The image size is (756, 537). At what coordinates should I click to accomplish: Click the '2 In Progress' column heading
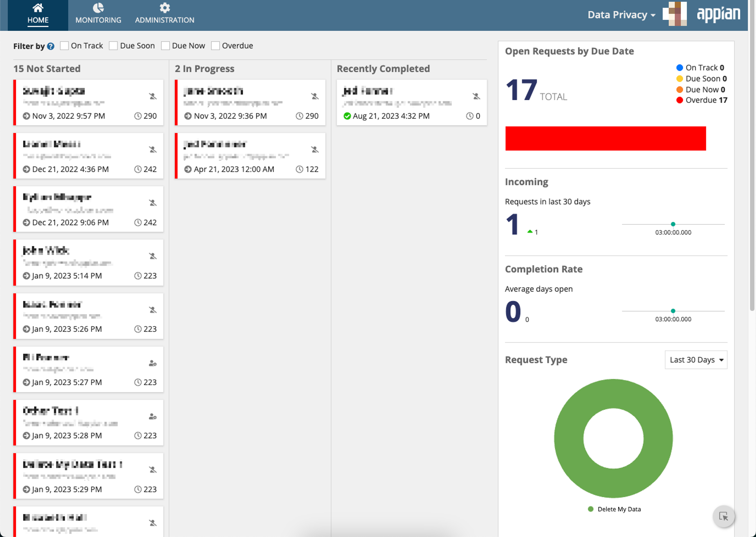pos(205,69)
